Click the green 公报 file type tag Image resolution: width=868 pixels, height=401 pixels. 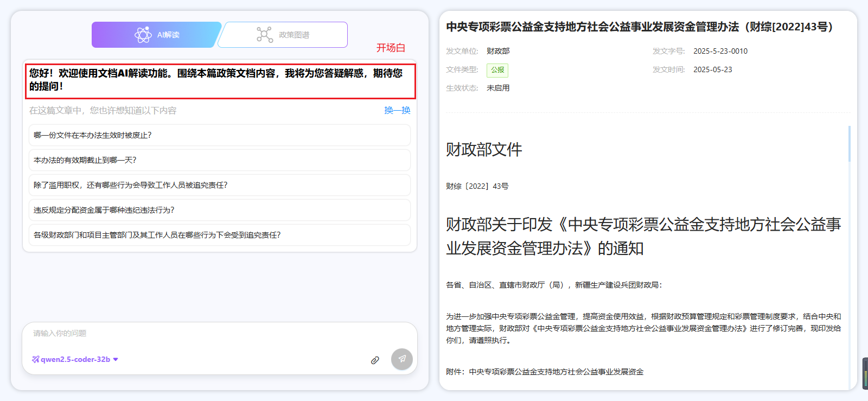[497, 70]
